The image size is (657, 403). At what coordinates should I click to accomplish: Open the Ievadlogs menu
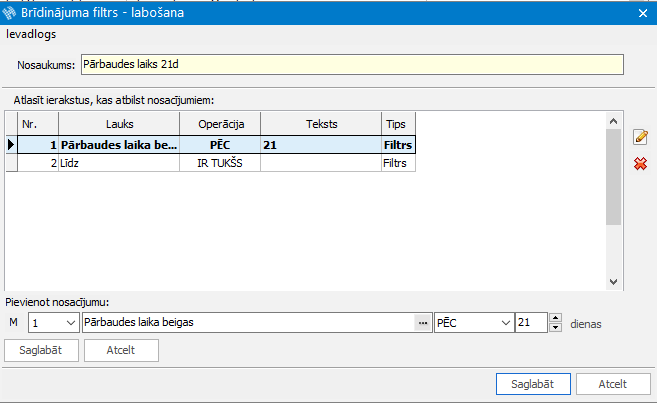(x=31, y=34)
